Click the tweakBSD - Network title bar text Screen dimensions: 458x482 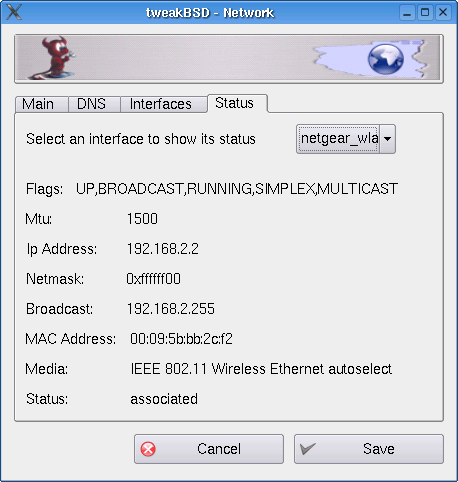[210, 13]
